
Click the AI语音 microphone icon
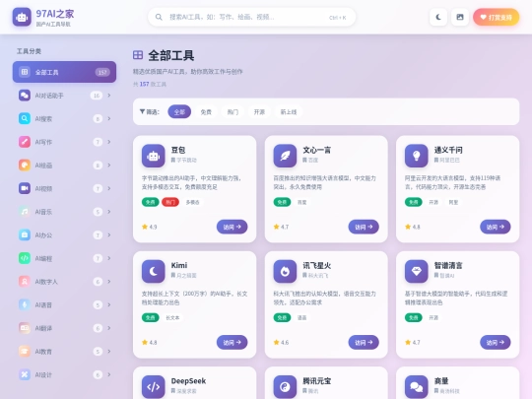(x=25, y=304)
